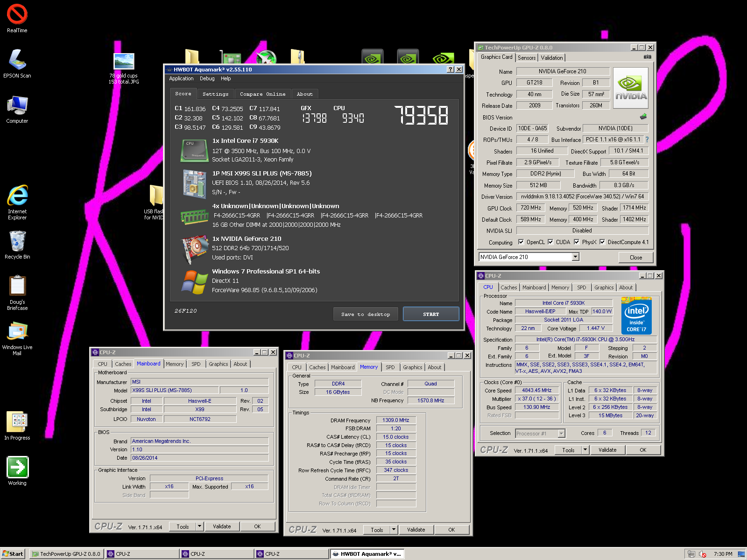Click Save to desktop in Aquamark
This screenshot has width=747, height=560.
coord(366,314)
